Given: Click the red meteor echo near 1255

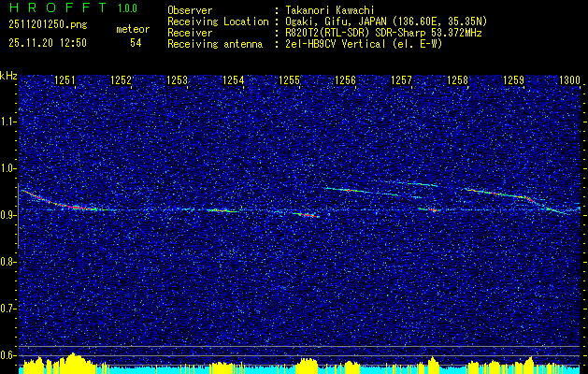Looking at the screenshot, I should coord(307,215).
